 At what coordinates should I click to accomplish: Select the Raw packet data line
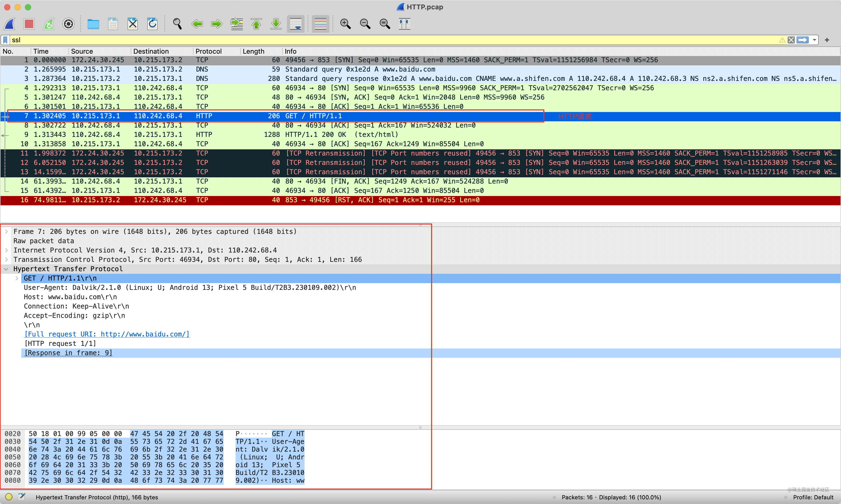(44, 241)
